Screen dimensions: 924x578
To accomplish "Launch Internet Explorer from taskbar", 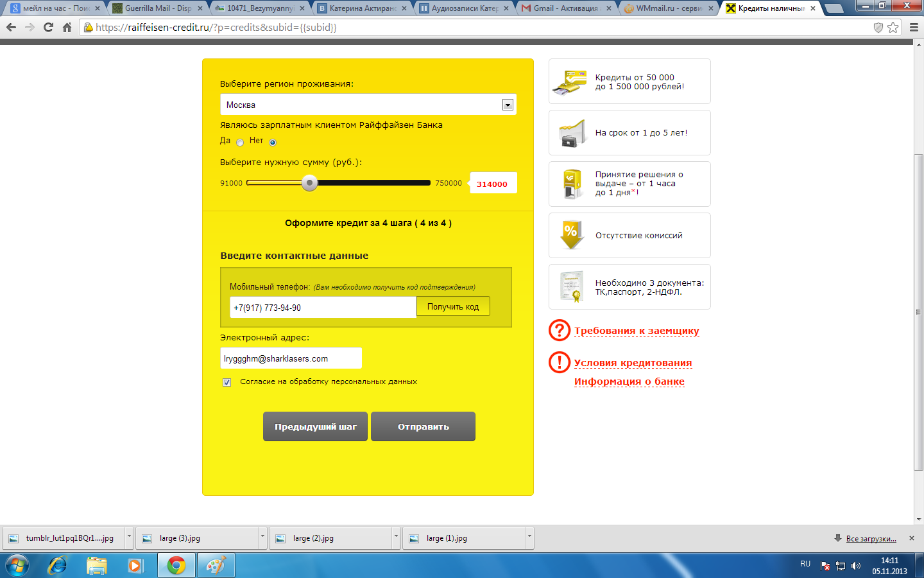I will coord(58,566).
